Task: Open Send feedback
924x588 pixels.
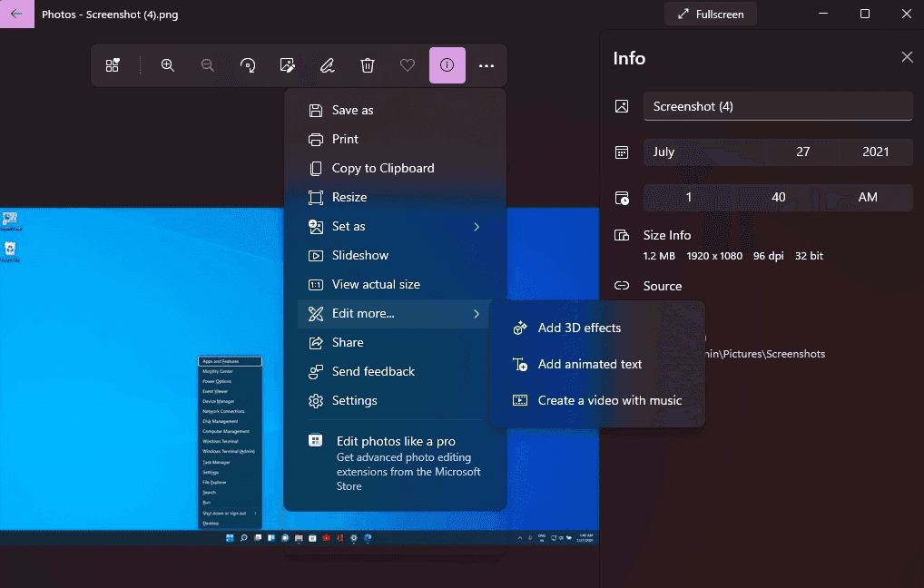Action: tap(394, 372)
